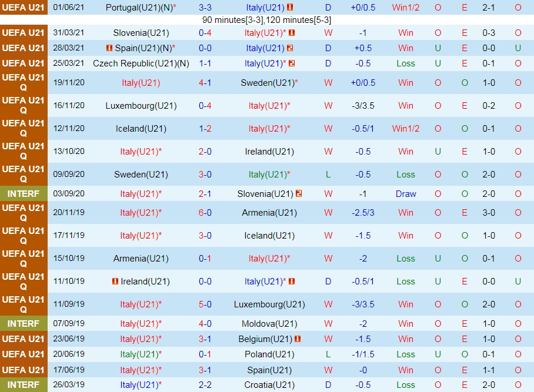Open Moldova(U21) team link
Image resolution: width=534 pixels, height=392 pixels.
click(x=269, y=323)
